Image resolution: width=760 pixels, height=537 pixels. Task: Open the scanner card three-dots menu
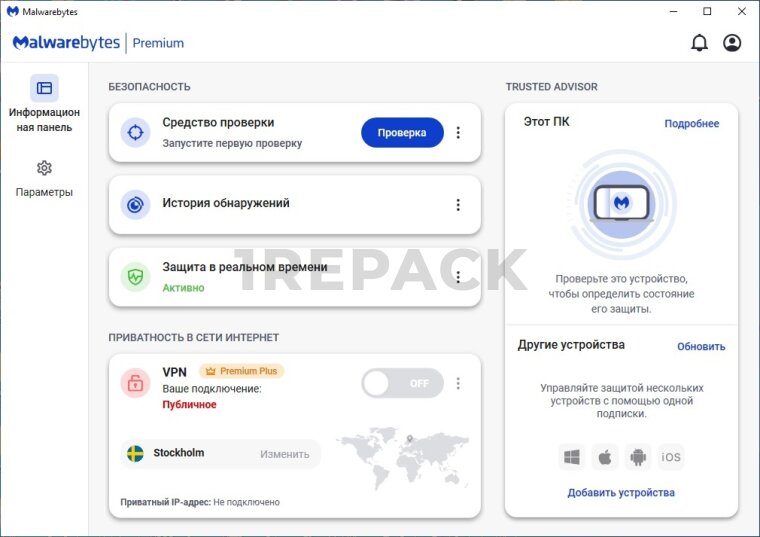(458, 132)
